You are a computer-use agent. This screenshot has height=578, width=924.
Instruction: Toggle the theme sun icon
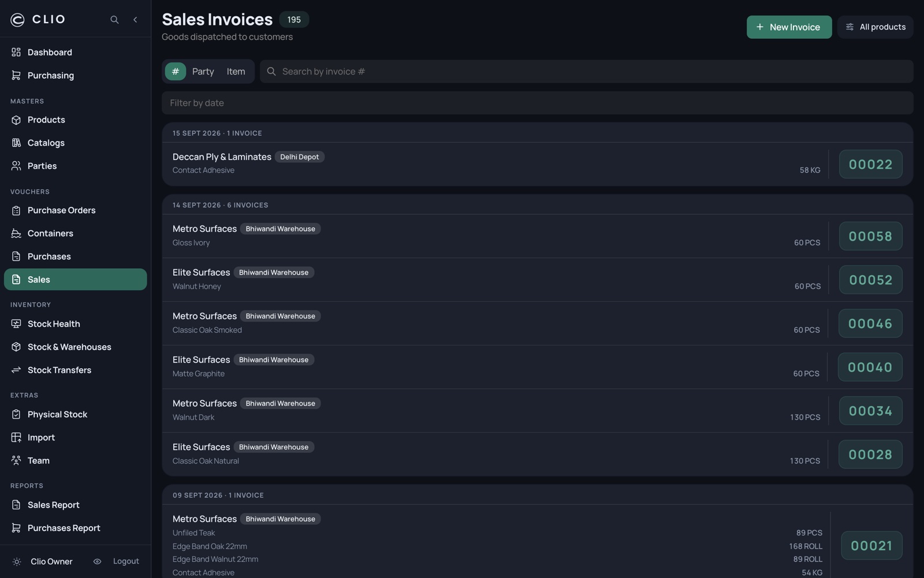[17, 562]
